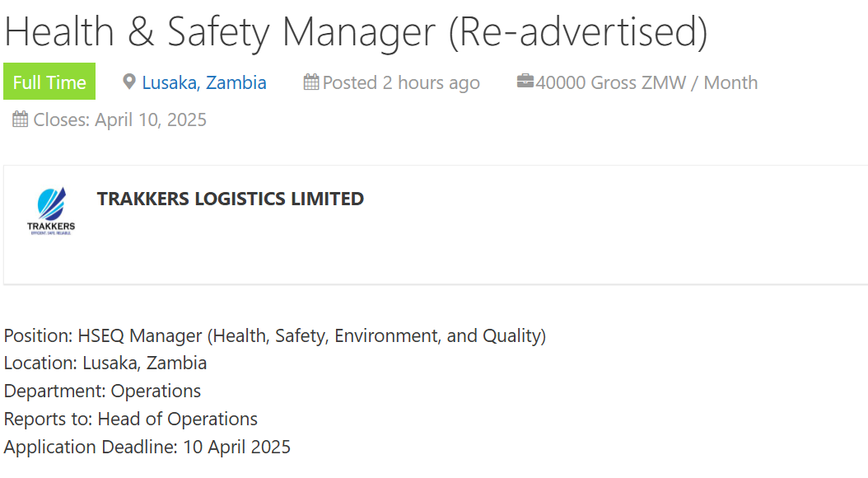Click the Health & Safety Manager heading
The width and height of the screenshot is (868, 478).
click(x=356, y=31)
